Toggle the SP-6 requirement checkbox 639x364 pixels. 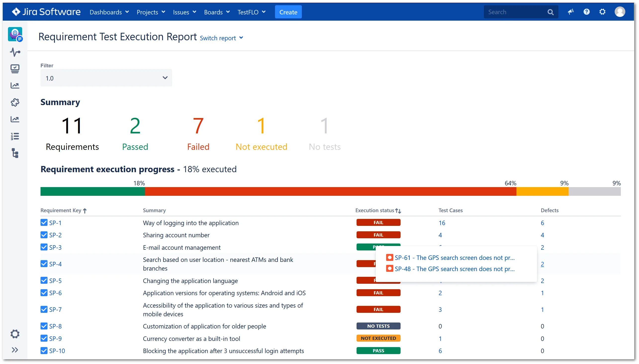click(x=44, y=292)
